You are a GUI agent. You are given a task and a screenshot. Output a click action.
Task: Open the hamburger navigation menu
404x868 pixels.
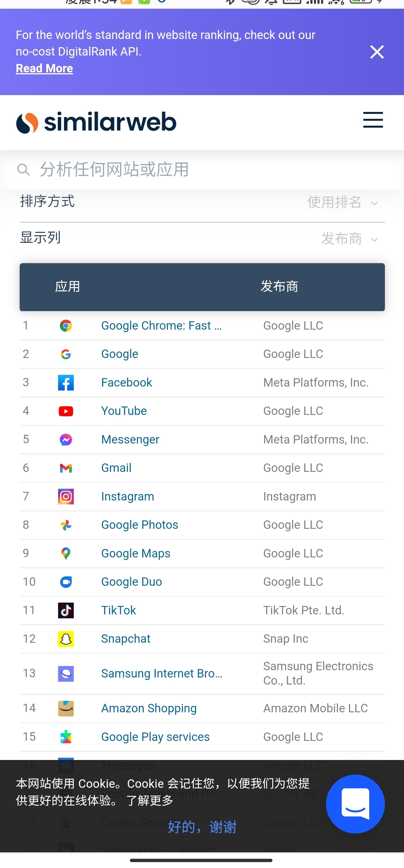pos(373,120)
